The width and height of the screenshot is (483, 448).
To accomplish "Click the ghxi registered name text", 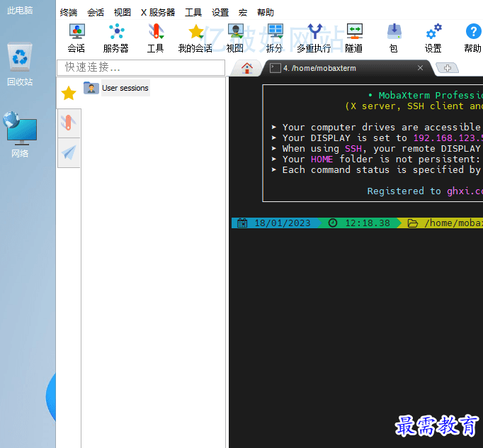I will pos(465,191).
